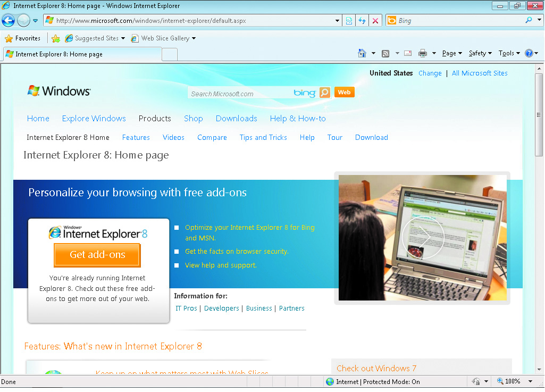The width and height of the screenshot is (545, 392).
Task: Open the Downloads nav item
Action: click(x=237, y=119)
